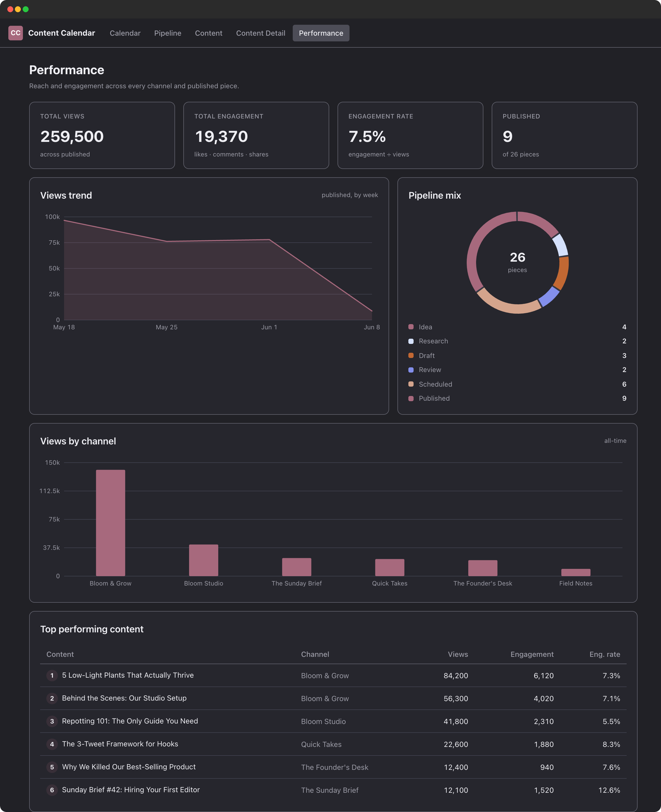Click the Content Calendar app title
661x812 pixels.
[x=62, y=33]
